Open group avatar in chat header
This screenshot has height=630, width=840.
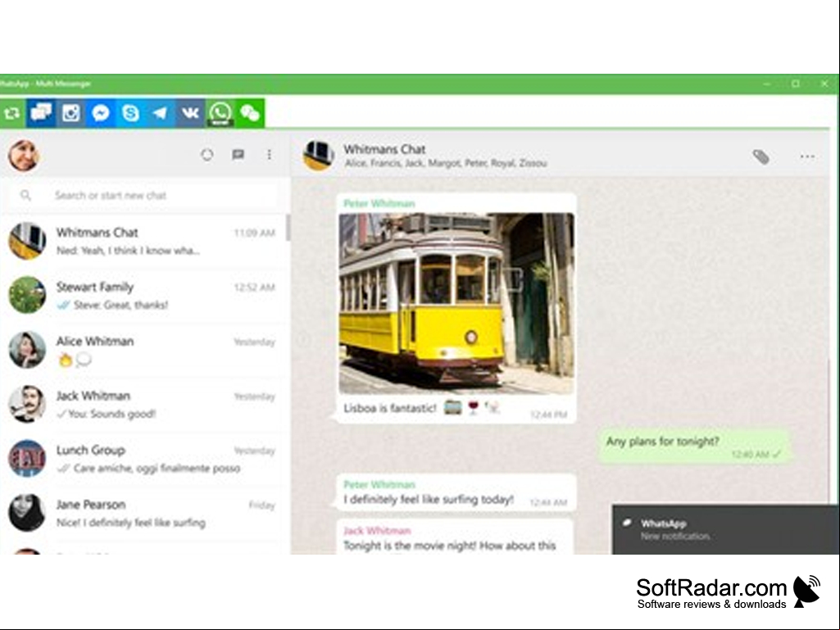(320, 156)
